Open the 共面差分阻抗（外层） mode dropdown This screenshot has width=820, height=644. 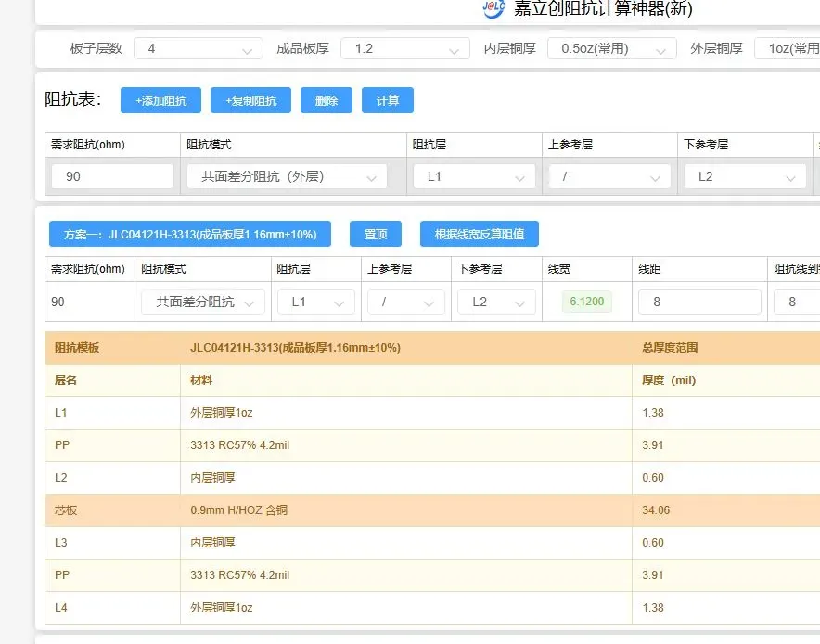coord(288,176)
